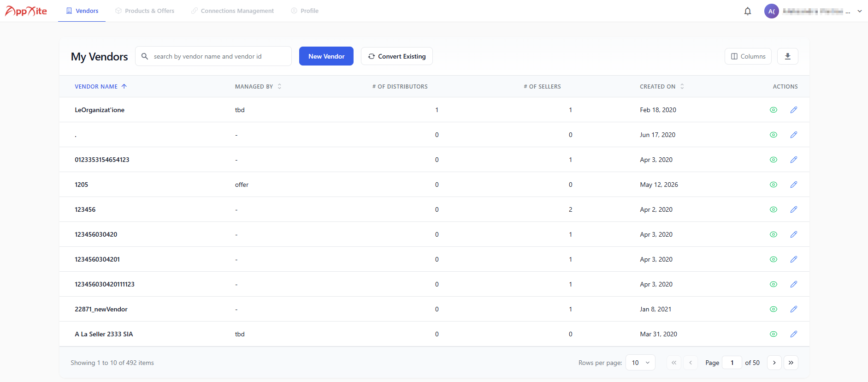The width and height of the screenshot is (868, 382).
Task: Edit vendor 22871_newVendor
Action: click(794, 309)
